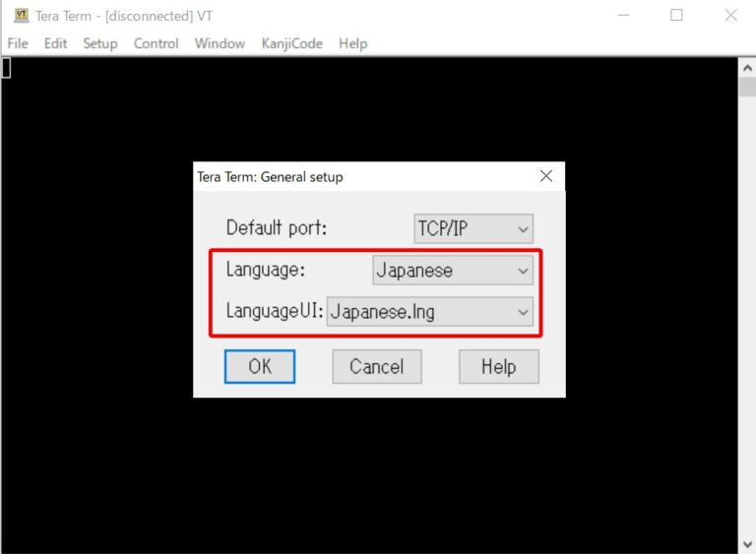The width and height of the screenshot is (756, 554).
Task: Open the Window menu
Action: point(220,43)
